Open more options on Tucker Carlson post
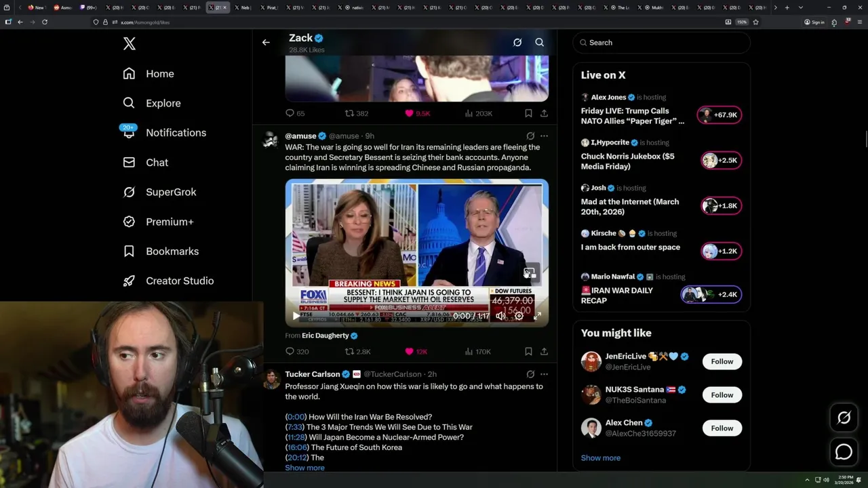 pos(544,374)
